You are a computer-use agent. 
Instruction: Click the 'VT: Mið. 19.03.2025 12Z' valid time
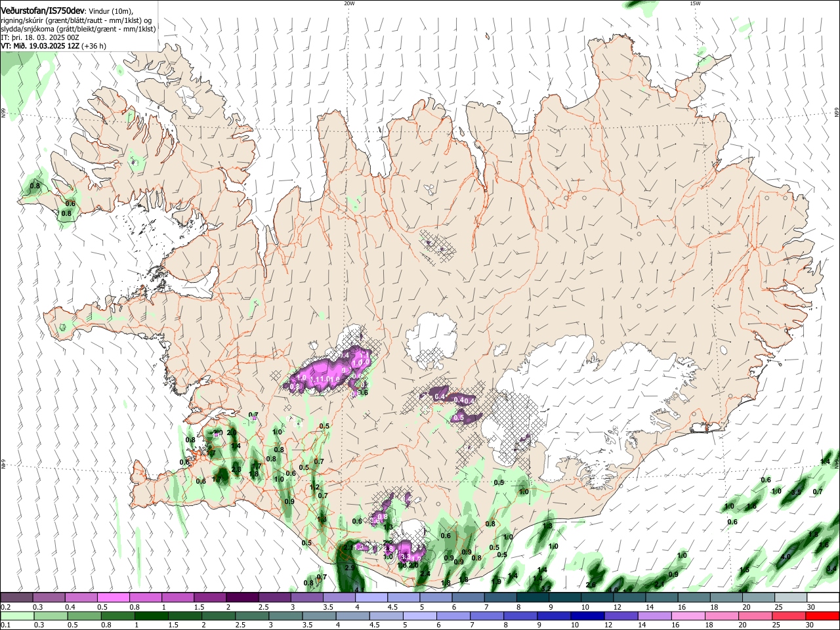[40, 47]
